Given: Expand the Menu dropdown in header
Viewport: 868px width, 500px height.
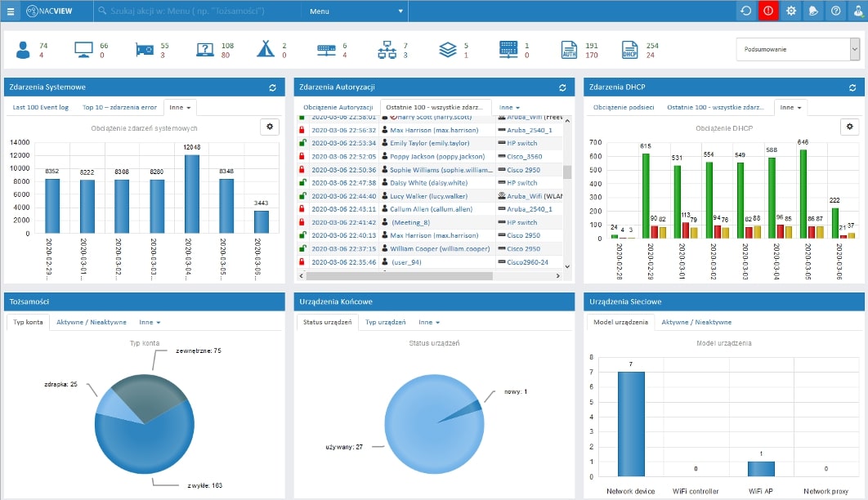Looking at the screenshot, I should 355,11.
